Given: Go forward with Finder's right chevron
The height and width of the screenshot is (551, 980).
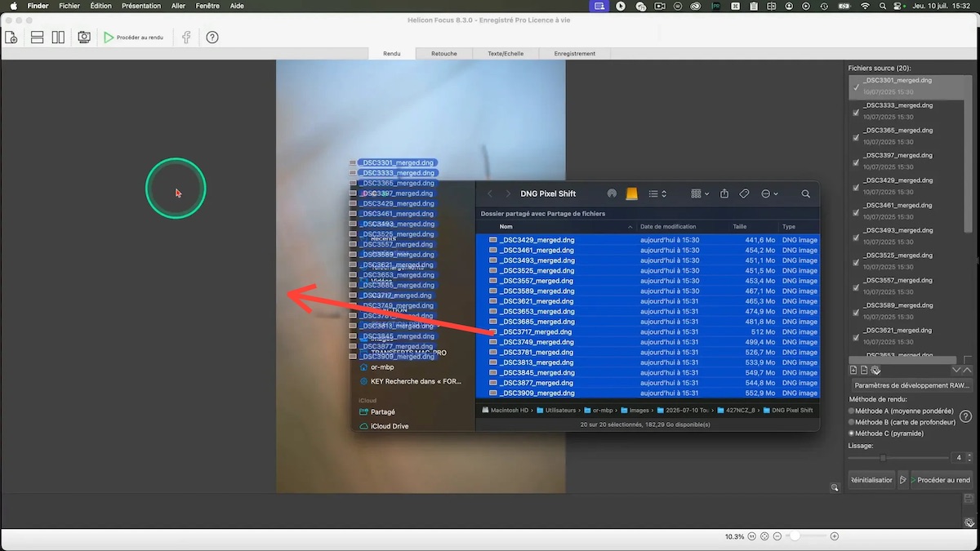Looking at the screenshot, I should [508, 193].
